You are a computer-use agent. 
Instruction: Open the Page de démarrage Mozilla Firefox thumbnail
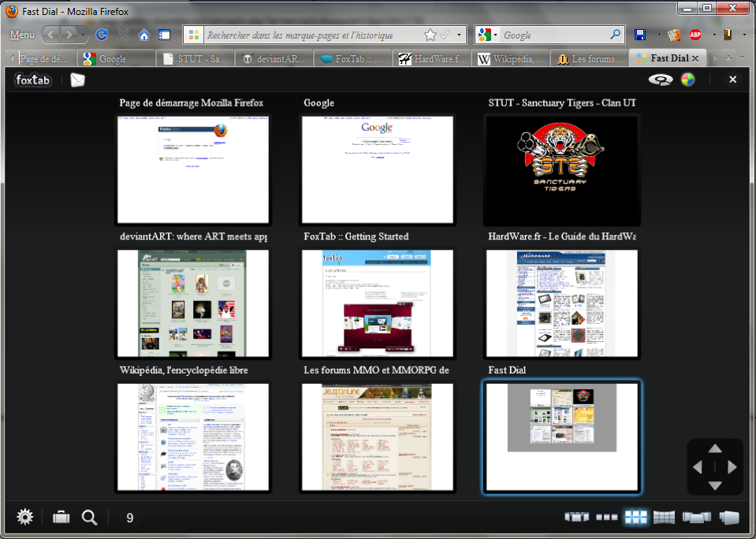coord(193,169)
